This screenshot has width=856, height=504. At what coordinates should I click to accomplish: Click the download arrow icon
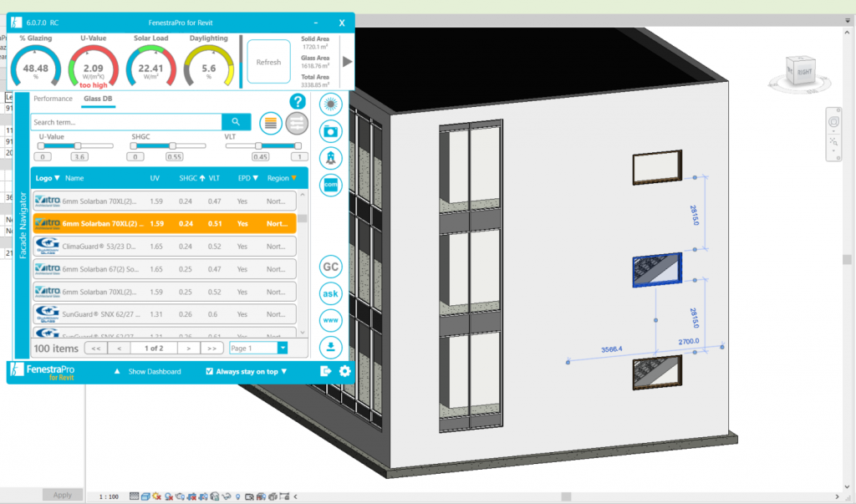(330, 347)
